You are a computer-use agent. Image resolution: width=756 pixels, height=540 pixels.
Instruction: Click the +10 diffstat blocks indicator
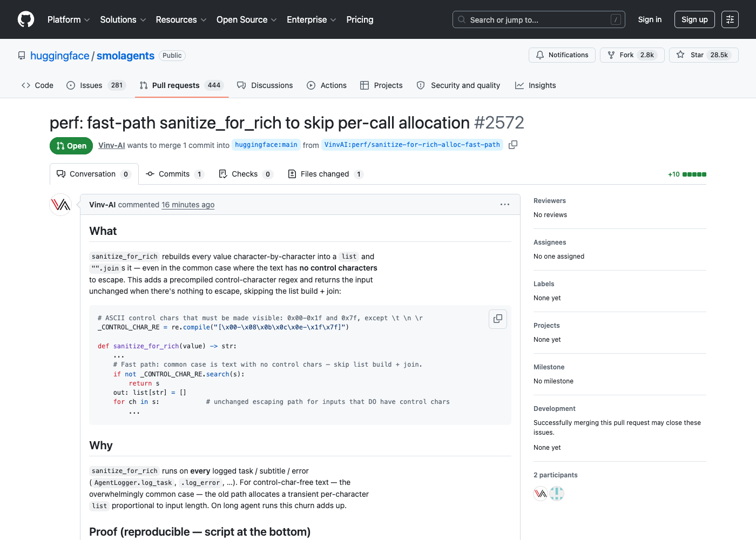687,174
